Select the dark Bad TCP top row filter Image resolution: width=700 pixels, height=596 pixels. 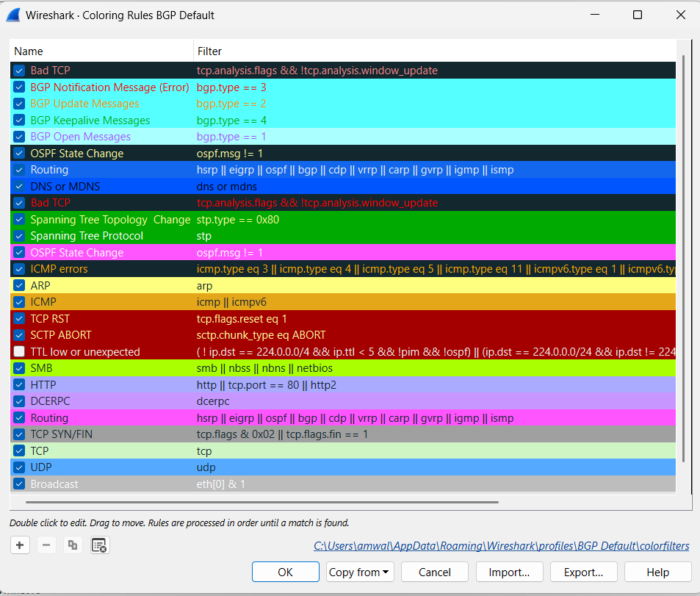pos(317,71)
